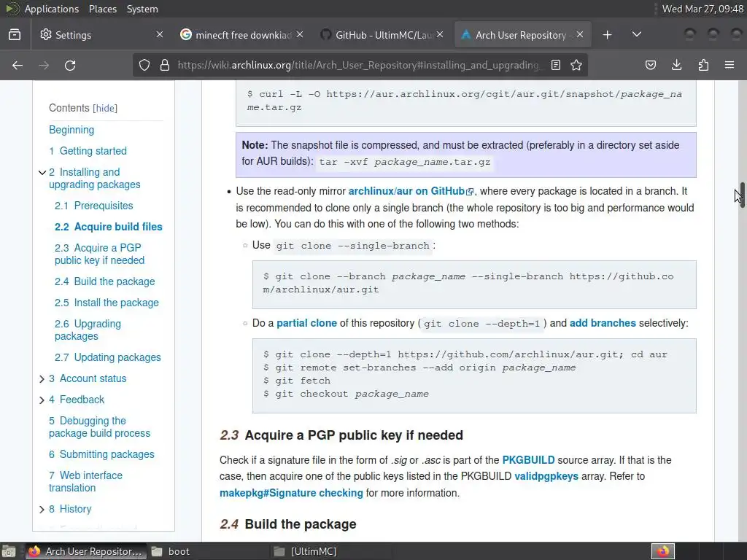Image resolution: width=747 pixels, height=560 pixels.
Task: Go to 2.6 Upgrading packages
Action: [88, 330]
